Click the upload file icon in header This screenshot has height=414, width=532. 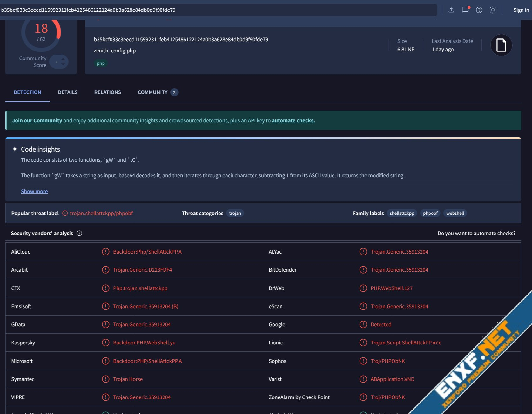451,10
